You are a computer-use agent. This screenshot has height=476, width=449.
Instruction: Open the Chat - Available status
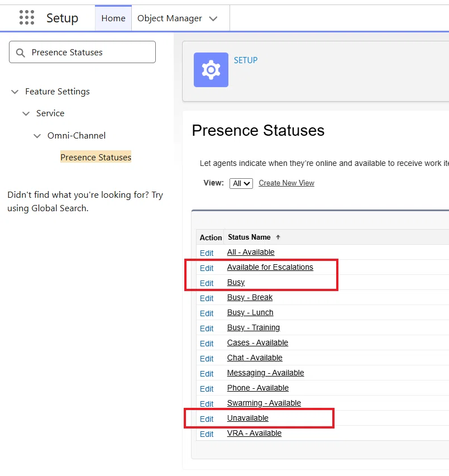click(255, 358)
